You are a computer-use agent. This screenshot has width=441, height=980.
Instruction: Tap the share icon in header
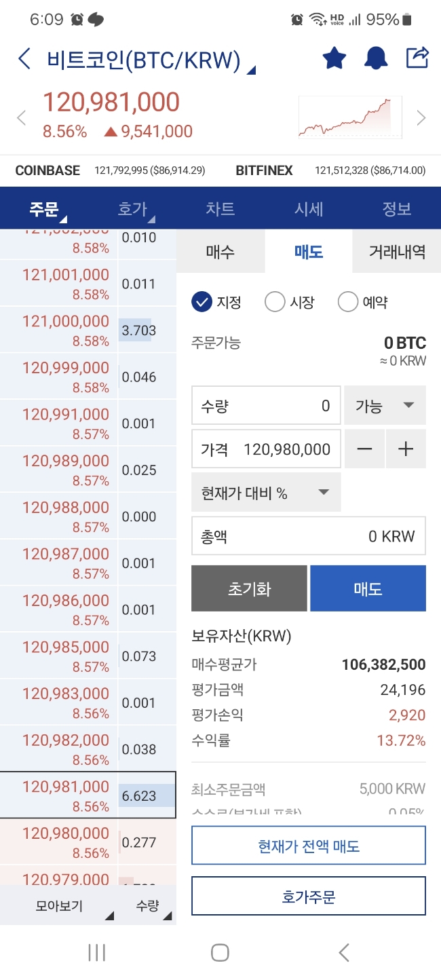click(x=417, y=58)
